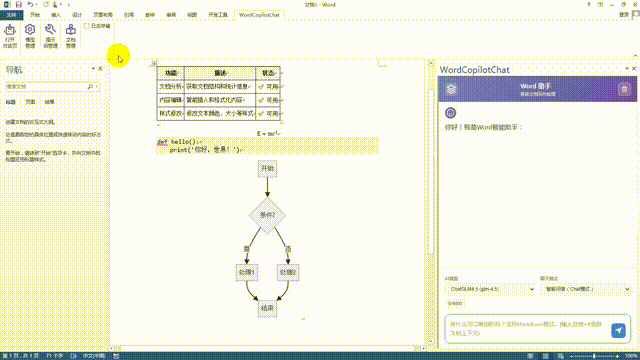Switch to the Developer Tools ribbon tab
This screenshot has height=360, width=640.
tap(218, 15)
